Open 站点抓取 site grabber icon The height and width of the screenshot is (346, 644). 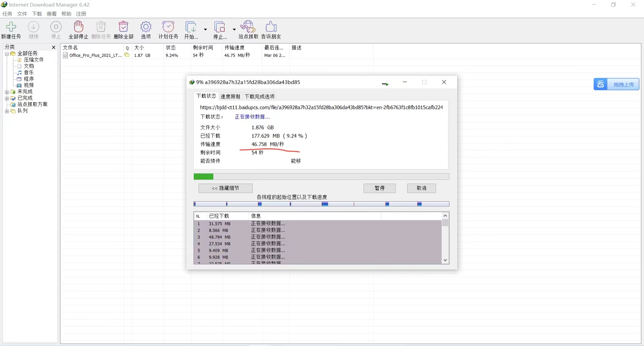[248, 27]
